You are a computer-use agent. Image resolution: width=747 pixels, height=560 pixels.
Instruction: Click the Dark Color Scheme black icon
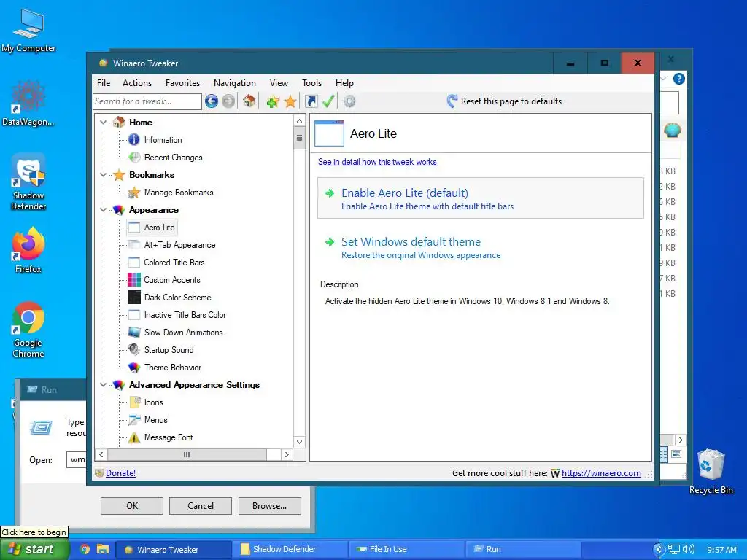coord(134,297)
